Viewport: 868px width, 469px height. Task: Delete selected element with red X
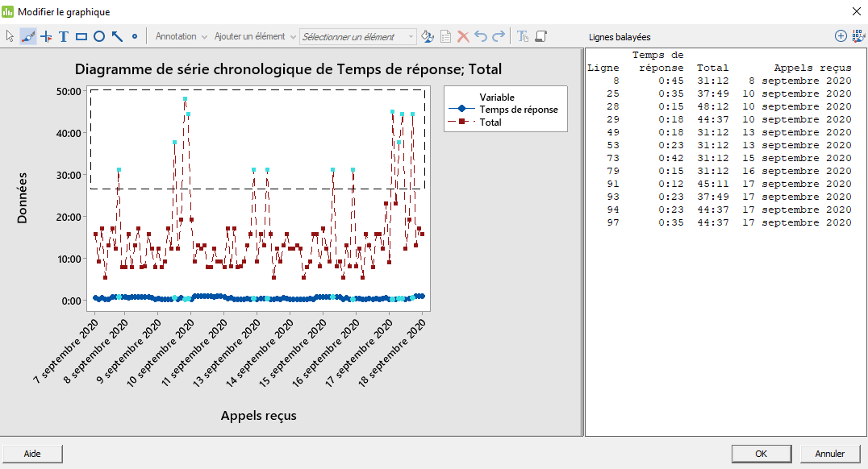pos(463,36)
